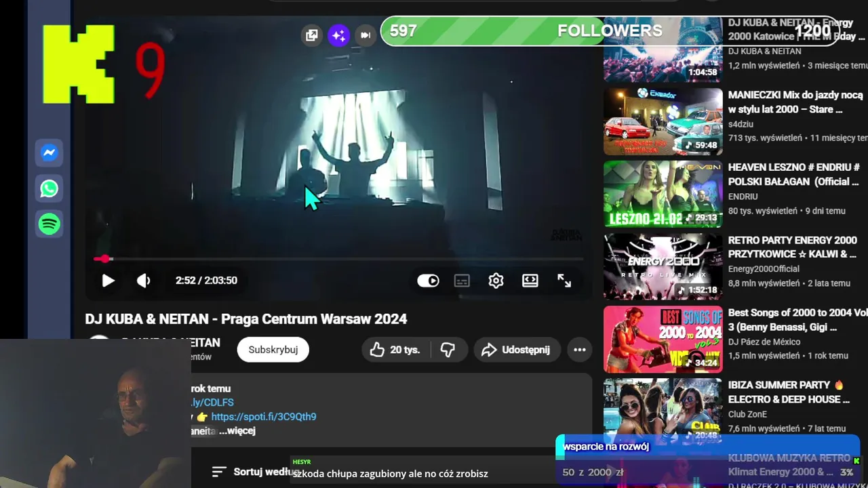Open Spotify from the browser sidebar
The height and width of the screenshot is (488, 868).
click(49, 224)
